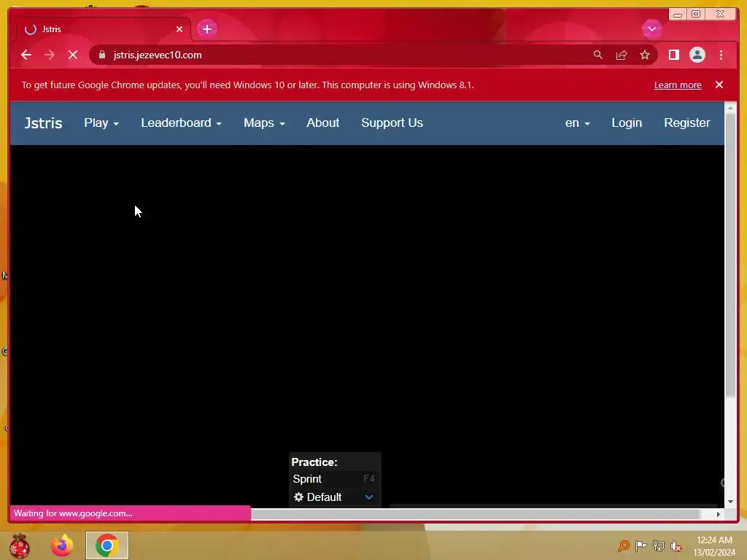Open the Default settings dropdown
This screenshot has height=560, width=747.
coord(334,497)
